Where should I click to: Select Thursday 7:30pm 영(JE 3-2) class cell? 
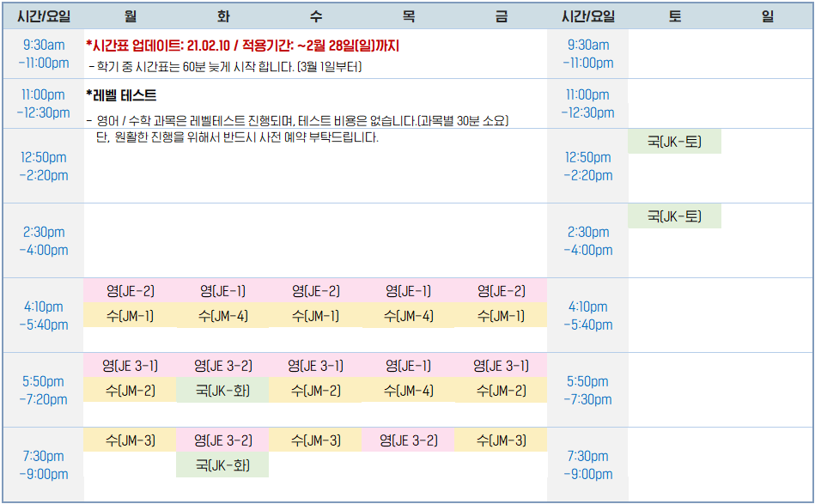click(x=408, y=440)
